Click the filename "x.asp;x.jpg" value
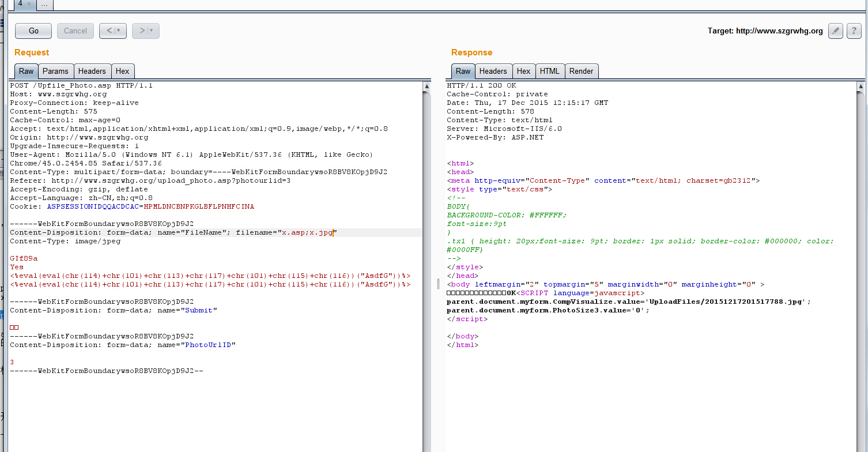The image size is (868, 452). [x=307, y=232]
